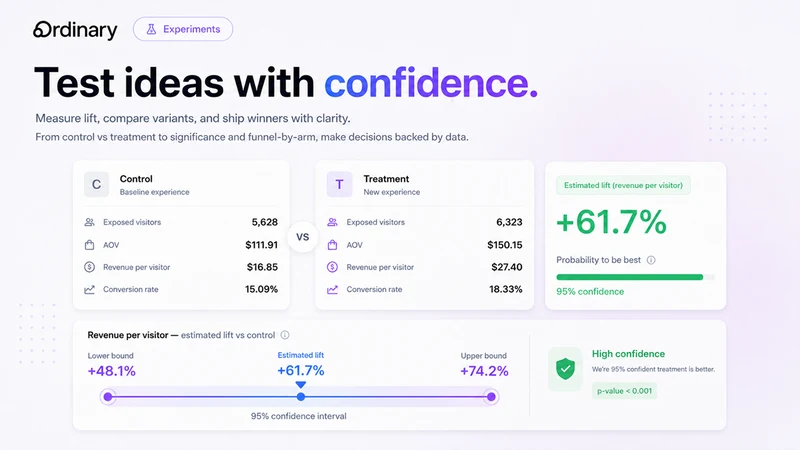Click Treatment conversion rate chart icon
The image size is (800, 450).
(332, 289)
